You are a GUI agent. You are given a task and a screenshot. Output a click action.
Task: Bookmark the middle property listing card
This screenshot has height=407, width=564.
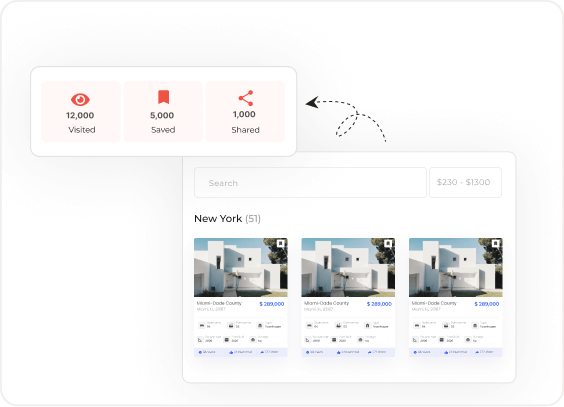388,244
